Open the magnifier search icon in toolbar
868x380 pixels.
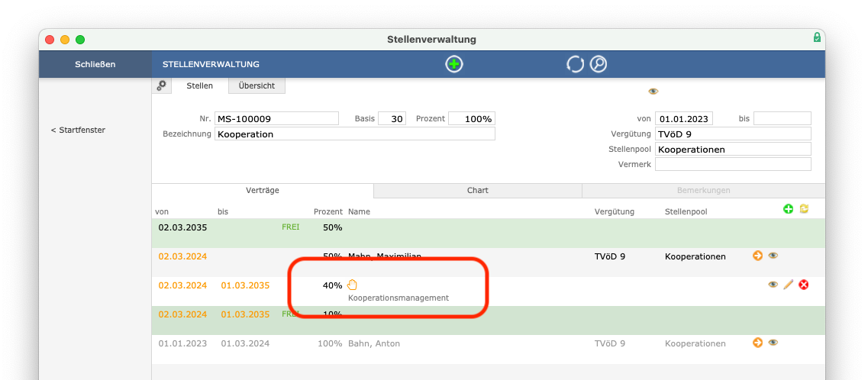tap(599, 64)
